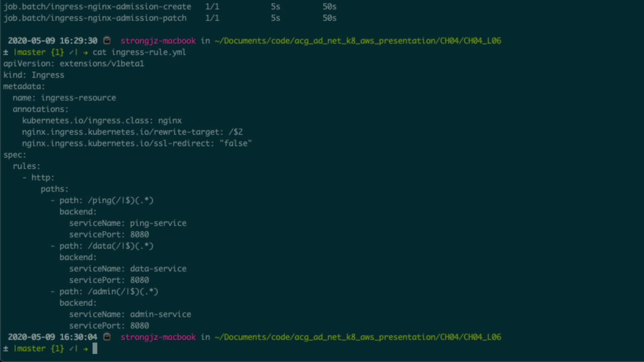This screenshot has height=362, width=644.
Task: Click the icon beside the 16:30:04 timestamp
Action: coord(107,337)
